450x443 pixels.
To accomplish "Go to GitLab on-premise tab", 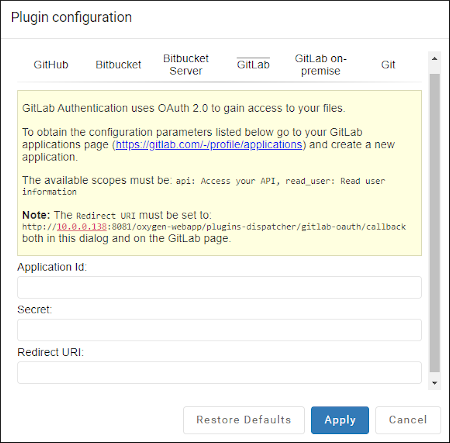I will [321, 65].
